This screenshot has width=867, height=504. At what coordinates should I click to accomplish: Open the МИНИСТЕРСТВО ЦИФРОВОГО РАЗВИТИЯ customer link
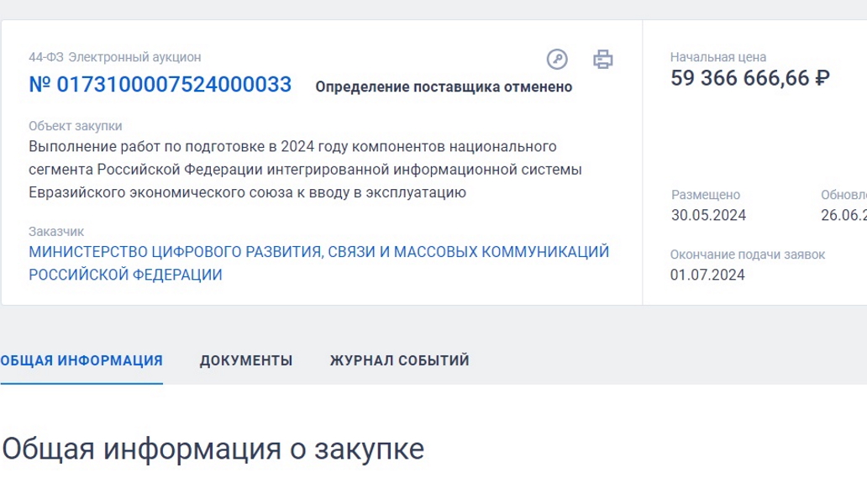pos(318,263)
